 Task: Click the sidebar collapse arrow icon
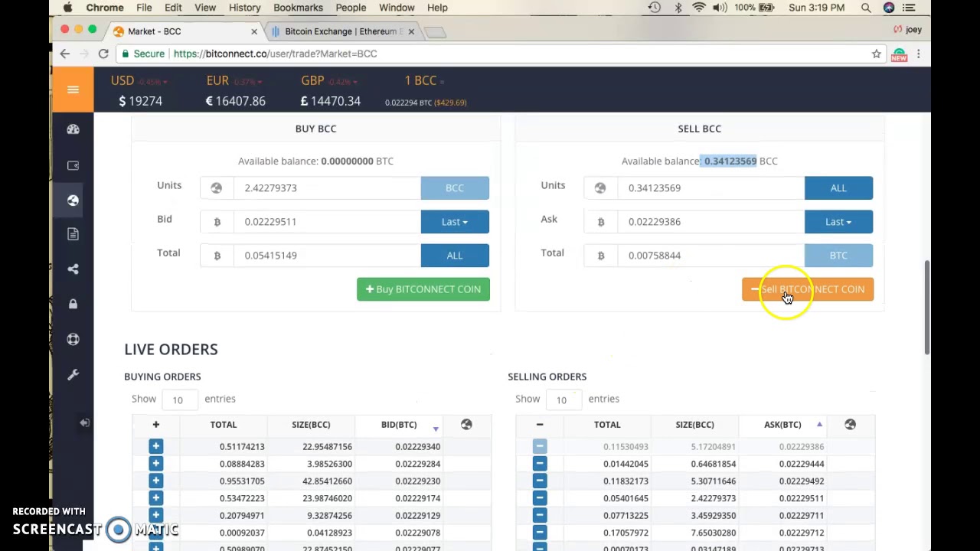tap(84, 422)
